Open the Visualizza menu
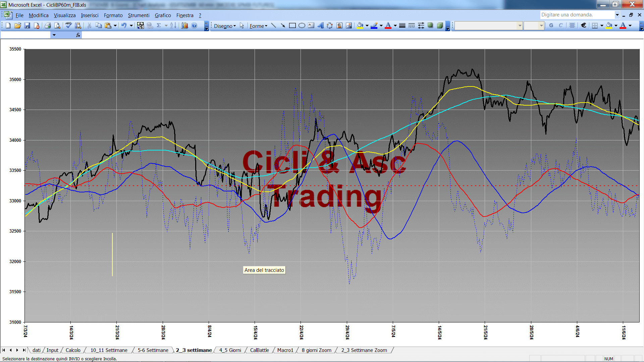 [65, 15]
